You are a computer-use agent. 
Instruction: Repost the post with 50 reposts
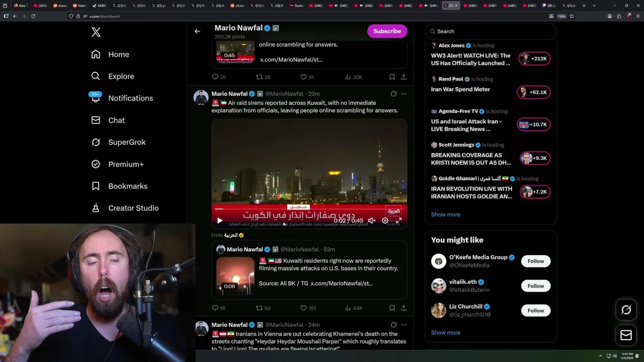coord(263,308)
